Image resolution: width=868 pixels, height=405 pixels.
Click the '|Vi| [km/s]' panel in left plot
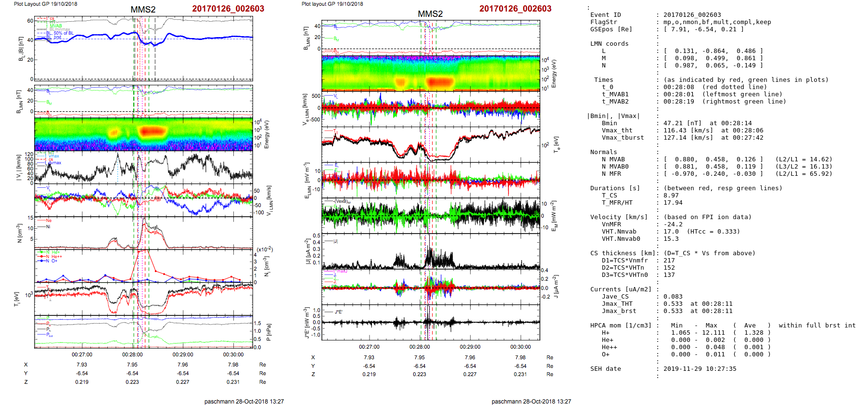tap(143, 168)
